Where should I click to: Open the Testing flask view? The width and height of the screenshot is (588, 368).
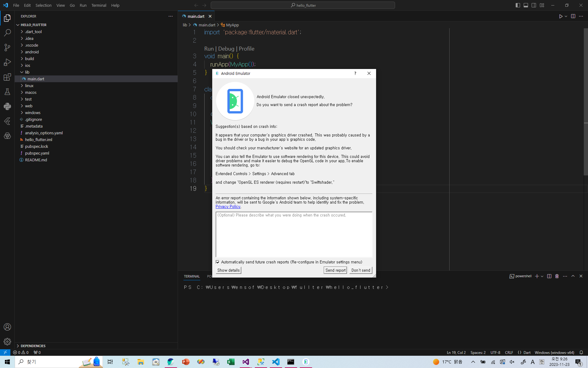tap(7, 92)
